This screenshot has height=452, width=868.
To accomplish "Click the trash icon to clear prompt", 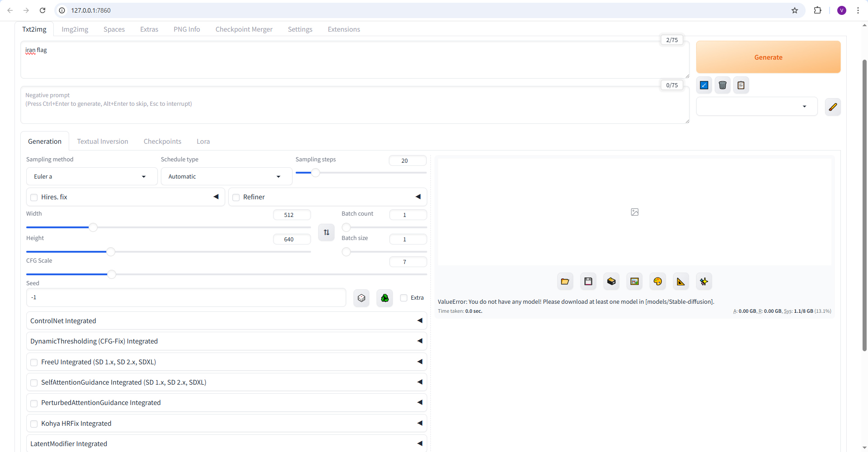I will point(722,85).
